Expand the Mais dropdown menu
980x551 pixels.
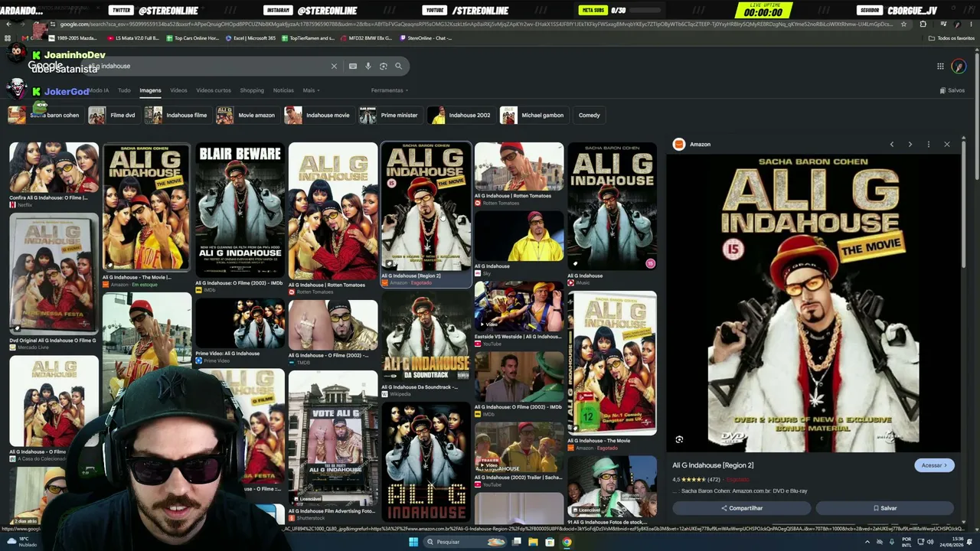pyautogui.click(x=311, y=90)
